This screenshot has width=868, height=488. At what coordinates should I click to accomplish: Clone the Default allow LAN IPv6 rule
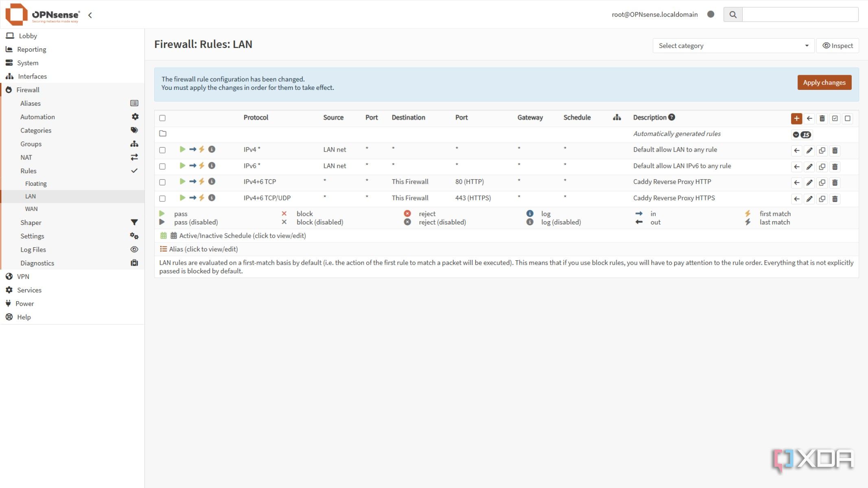point(822,167)
